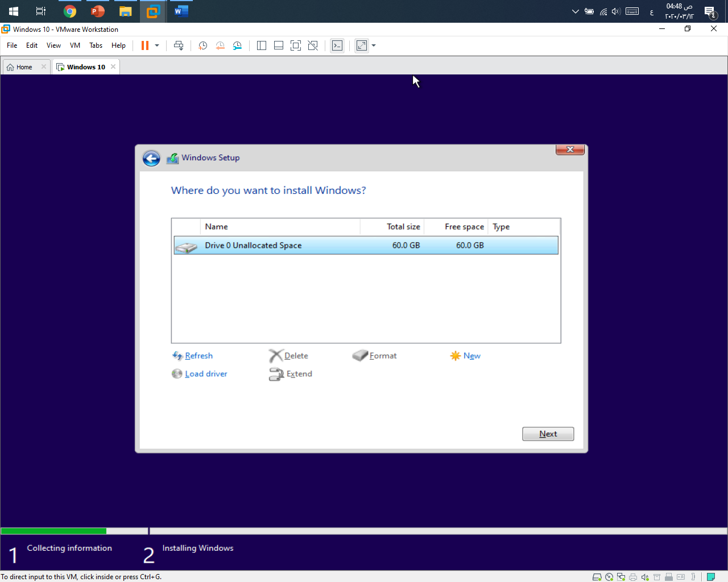Open the Help menu
Image resolution: width=728 pixels, height=582 pixels.
coord(118,45)
